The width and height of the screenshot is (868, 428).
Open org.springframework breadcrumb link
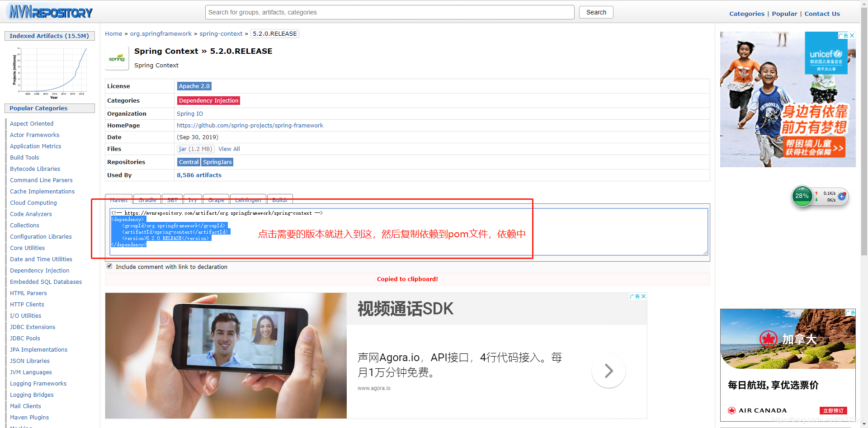[161, 33]
